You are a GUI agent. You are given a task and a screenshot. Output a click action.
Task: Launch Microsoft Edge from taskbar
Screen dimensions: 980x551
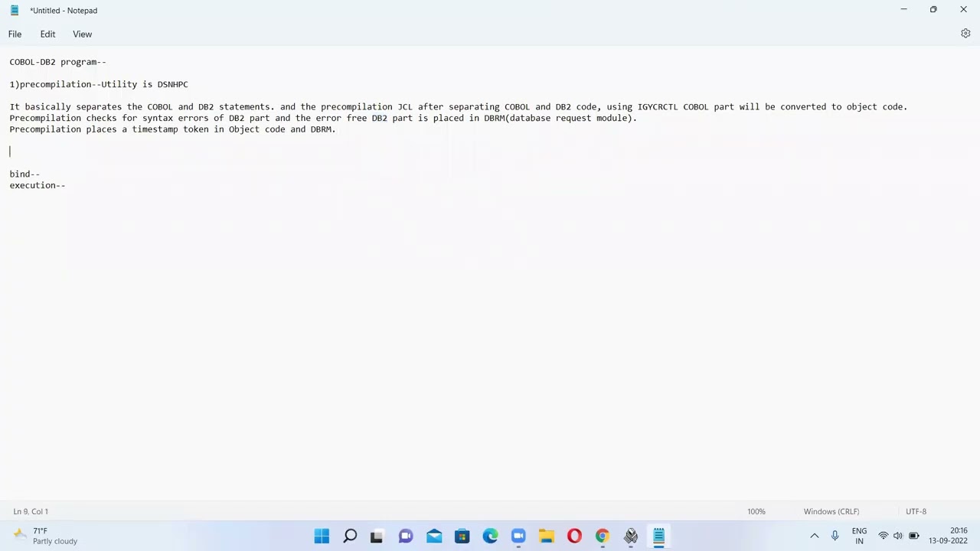click(490, 536)
